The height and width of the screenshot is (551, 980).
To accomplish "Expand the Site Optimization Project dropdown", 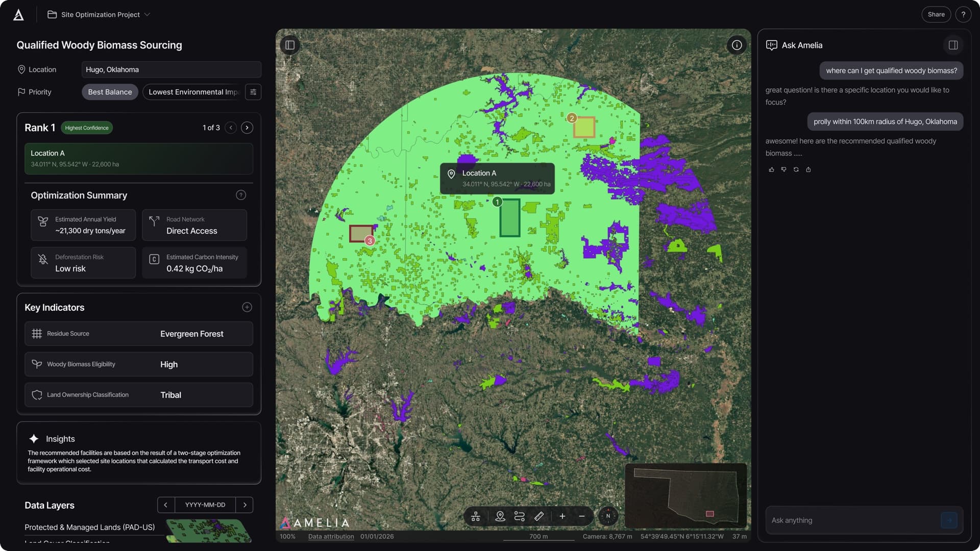I will pos(147,14).
